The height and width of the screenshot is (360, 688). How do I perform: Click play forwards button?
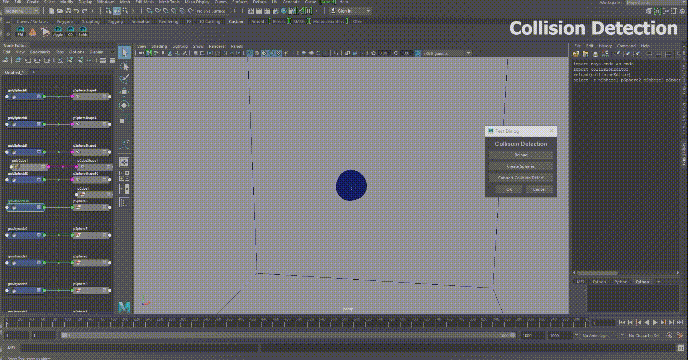pos(655,323)
